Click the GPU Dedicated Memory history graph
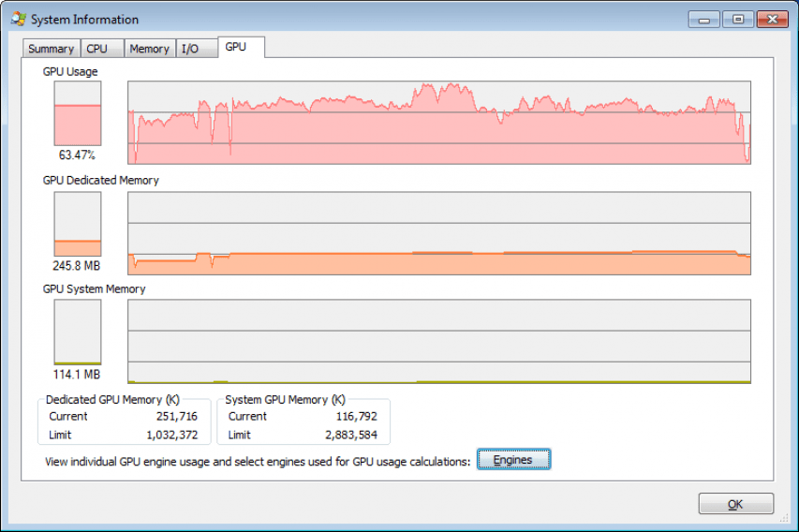This screenshot has width=799, height=532. point(439,233)
